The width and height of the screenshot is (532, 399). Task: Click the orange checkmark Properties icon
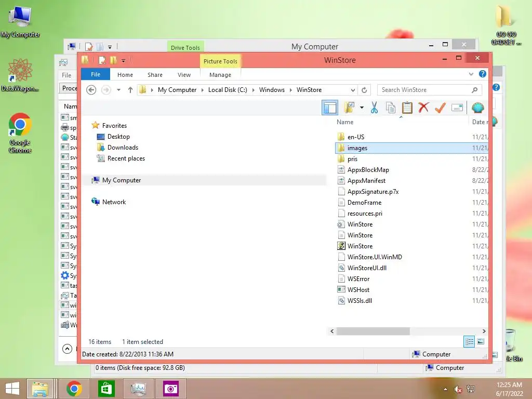coord(440,108)
